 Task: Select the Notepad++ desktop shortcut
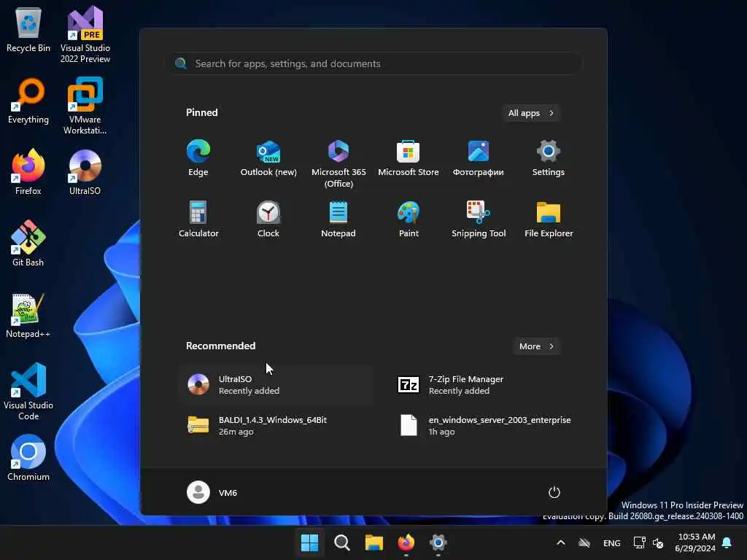[28, 315]
